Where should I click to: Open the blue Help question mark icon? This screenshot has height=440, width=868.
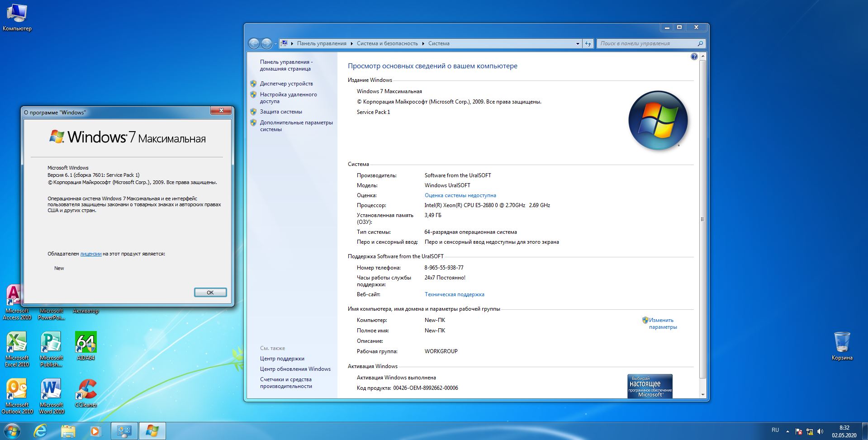click(694, 57)
